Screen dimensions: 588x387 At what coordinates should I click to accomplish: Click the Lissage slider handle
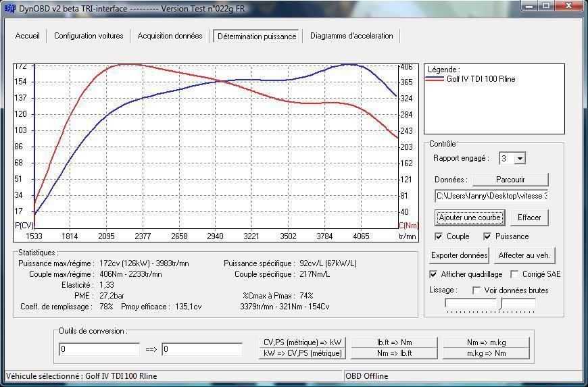501,303
